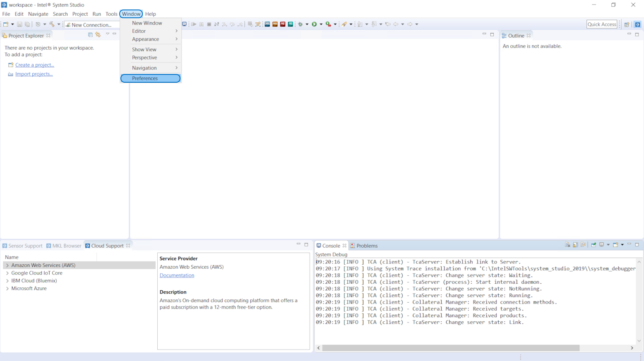
Task: Click the Open Console icon
Action: [615, 245]
